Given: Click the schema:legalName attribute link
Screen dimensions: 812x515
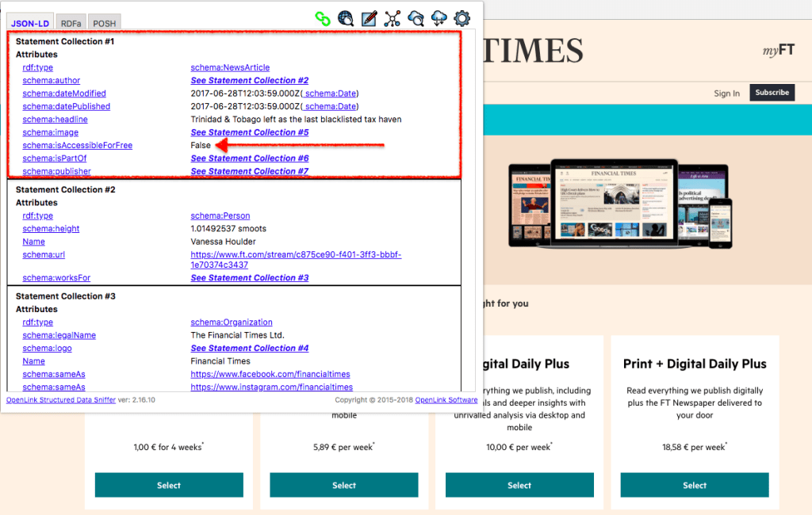Looking at the screenshot, I should pos(59,335).
